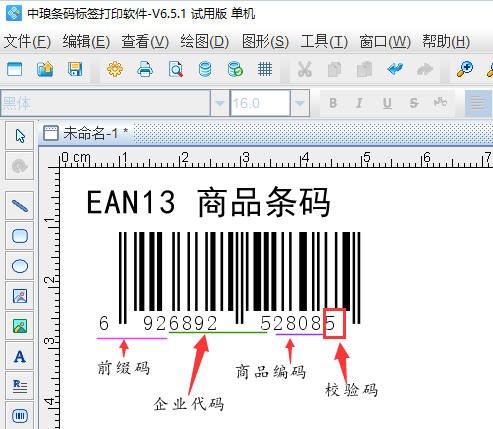Toggle the character spacing format button
This screenshot has height=429, width=493.
tap(440, 103)
